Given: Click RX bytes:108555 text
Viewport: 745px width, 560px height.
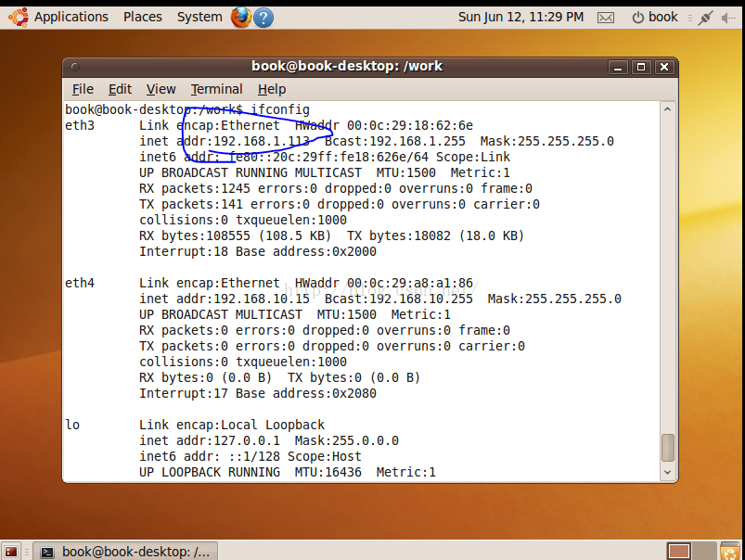Looking at the screenshot, I should tap(195, 235).
